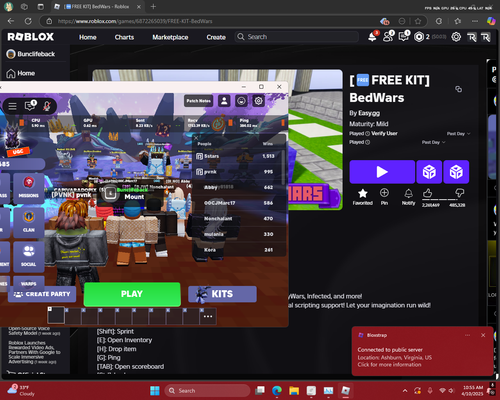Reload the browser page
The height and width of the screenshot is (400, 500).
point(28,21)
